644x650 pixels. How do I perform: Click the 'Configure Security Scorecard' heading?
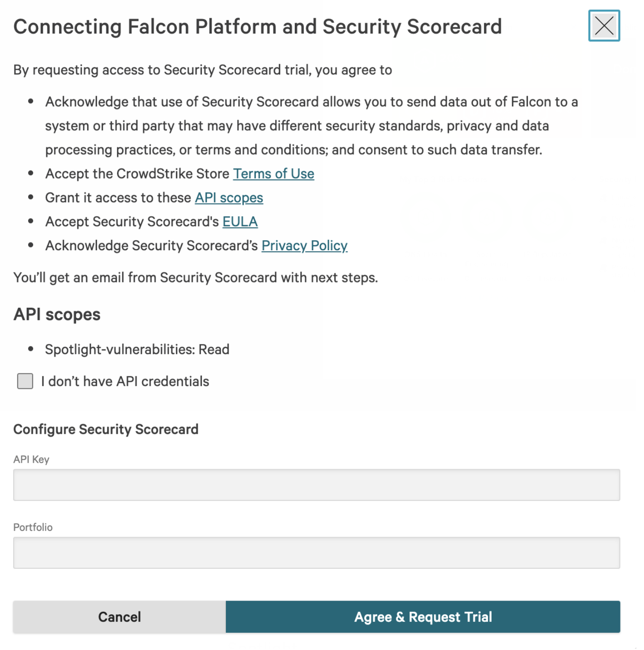[x=106, y=429]
